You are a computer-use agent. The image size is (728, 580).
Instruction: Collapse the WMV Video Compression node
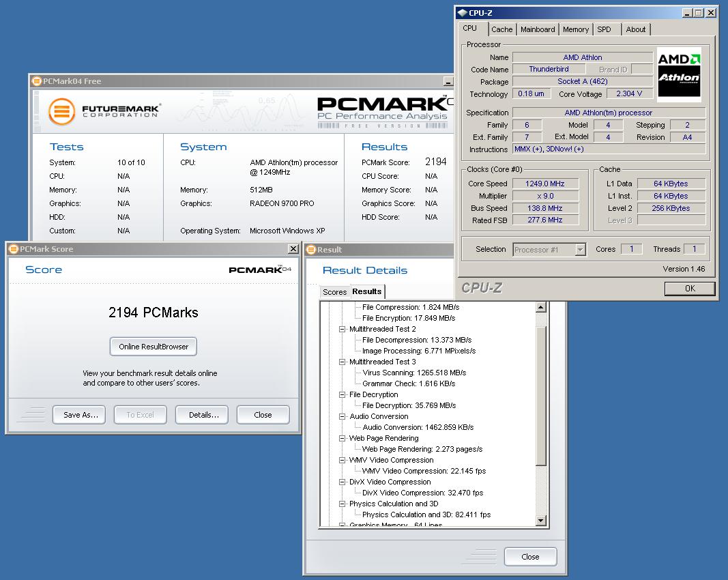343,460
